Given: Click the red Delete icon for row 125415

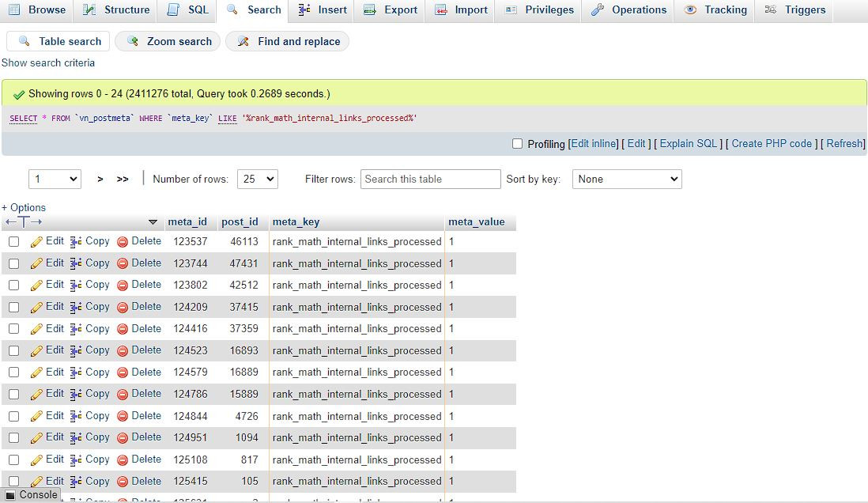Looking at the screenshot, I should coord(123,482).
